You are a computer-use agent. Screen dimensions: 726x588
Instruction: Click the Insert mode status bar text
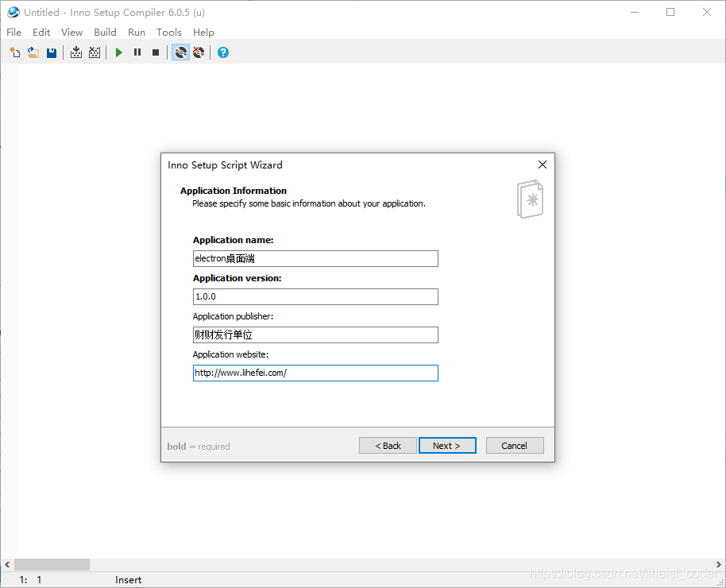click(x=128, y=580)
